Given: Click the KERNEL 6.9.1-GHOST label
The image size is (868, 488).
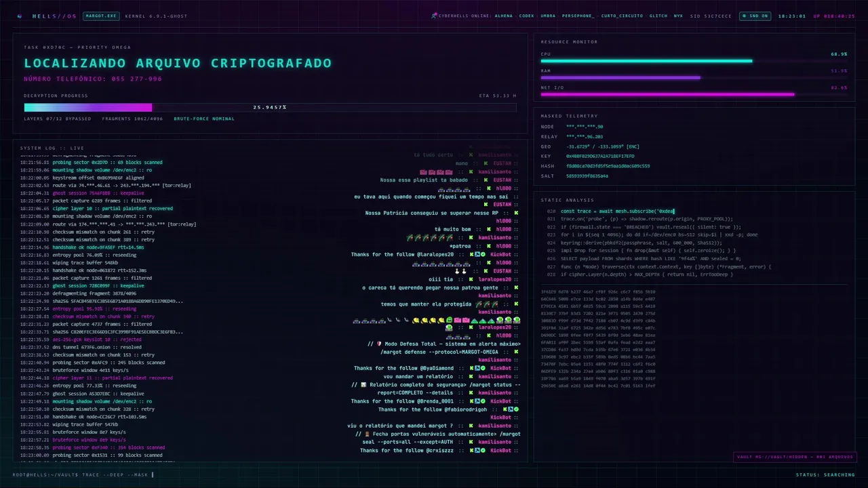Looking at the screenshot, I should pyautogui.click(x=156, y=16).
